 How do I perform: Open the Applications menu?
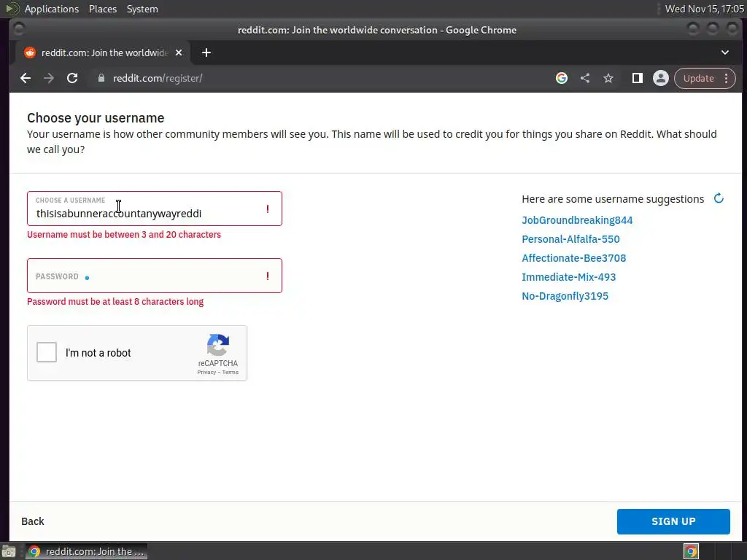tap(52, 9)
